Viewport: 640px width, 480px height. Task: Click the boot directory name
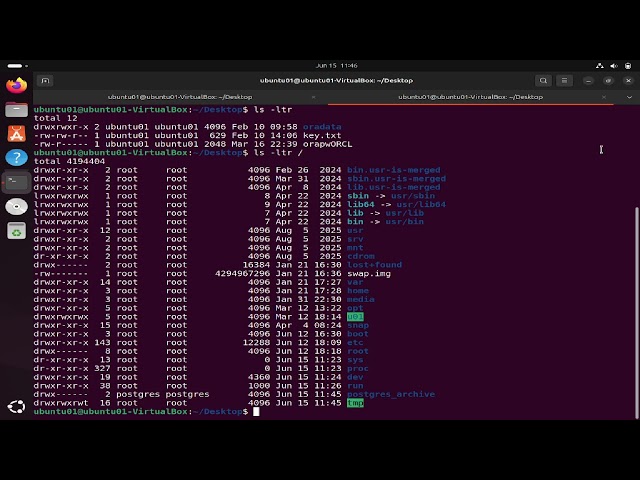click(x=358, y=334)
